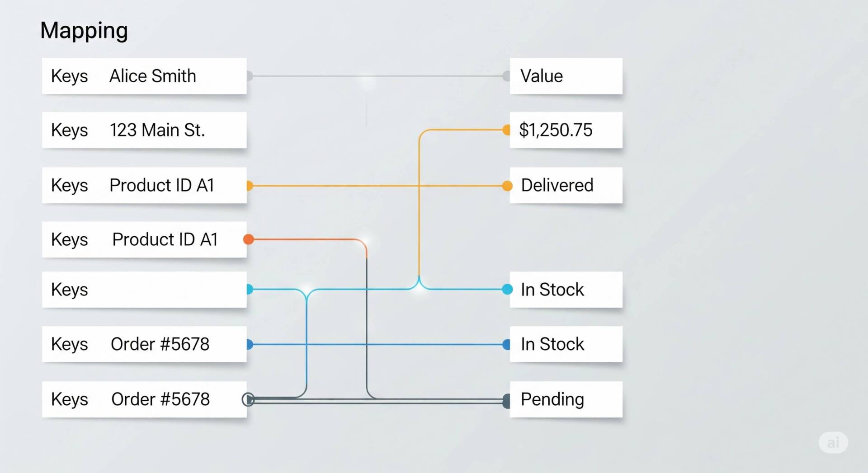Click the $1,250.75 value box
Image resolution: width=868 pixels, height=473 pixels.
pos(566,130)
